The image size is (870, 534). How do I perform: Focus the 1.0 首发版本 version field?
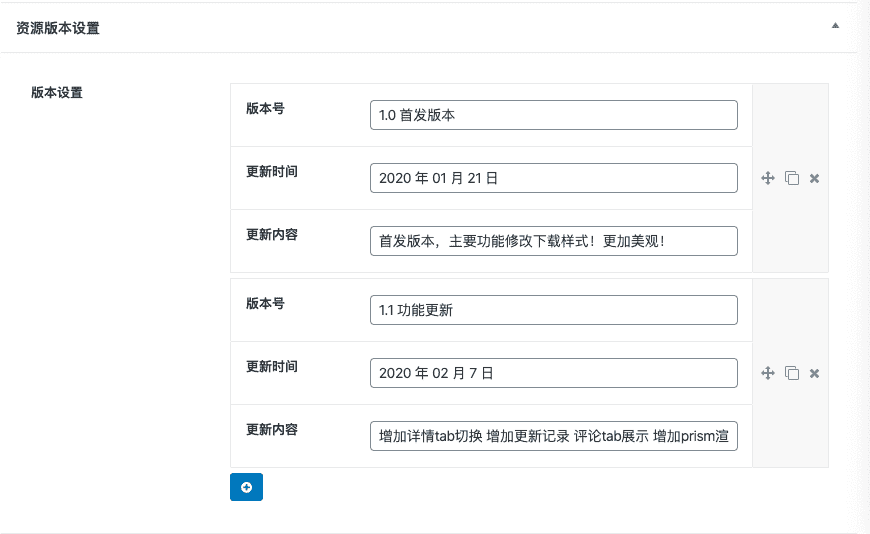click(554, 115)
